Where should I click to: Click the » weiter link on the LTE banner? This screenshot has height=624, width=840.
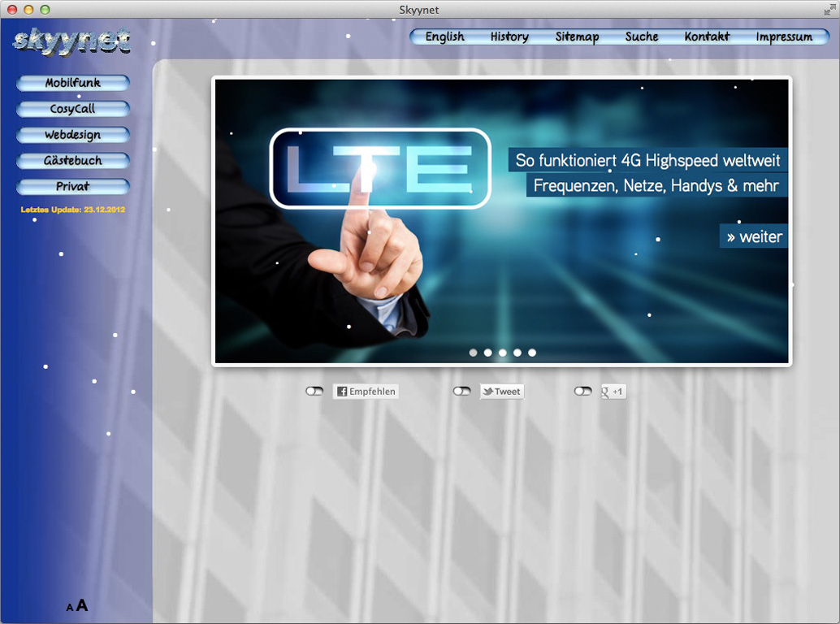click(754, 236)
